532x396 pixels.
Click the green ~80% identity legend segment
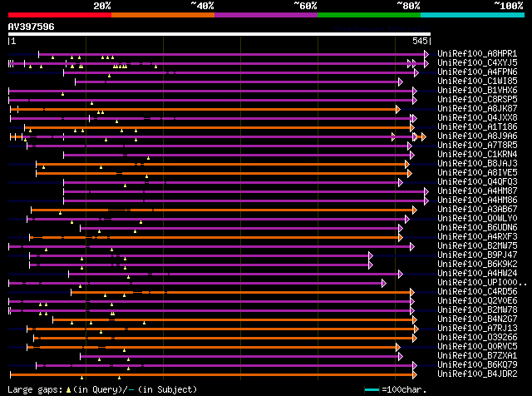(369, 15)
